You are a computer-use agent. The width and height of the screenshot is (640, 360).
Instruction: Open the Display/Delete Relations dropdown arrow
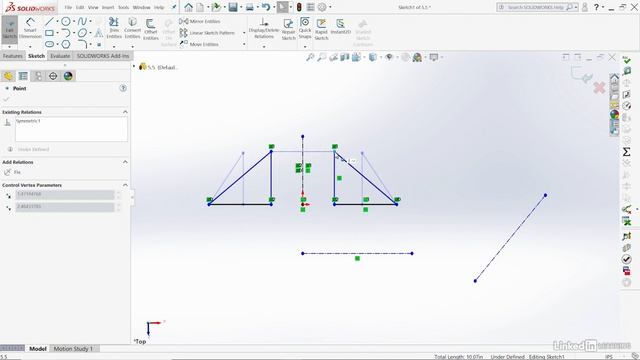tap(264, 46)
